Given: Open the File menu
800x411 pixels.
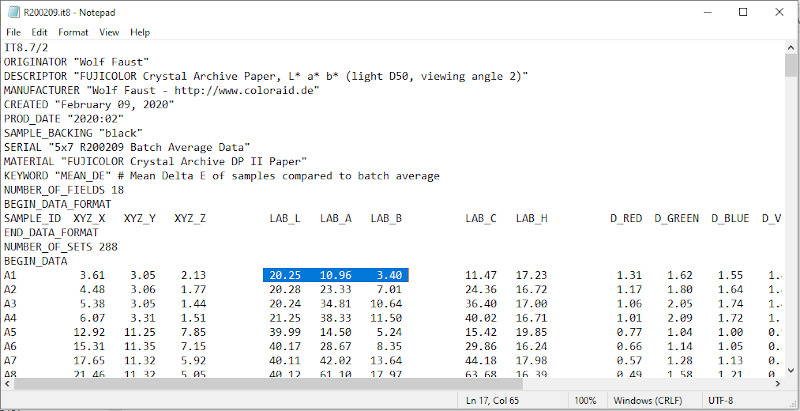Looking at the screenshot, I should [x=14, y=32].
